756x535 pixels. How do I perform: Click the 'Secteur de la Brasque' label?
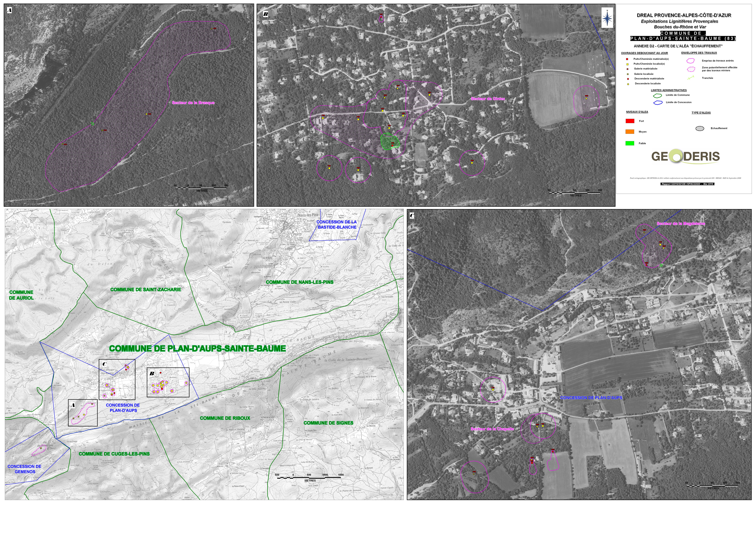tap(193, 103)
